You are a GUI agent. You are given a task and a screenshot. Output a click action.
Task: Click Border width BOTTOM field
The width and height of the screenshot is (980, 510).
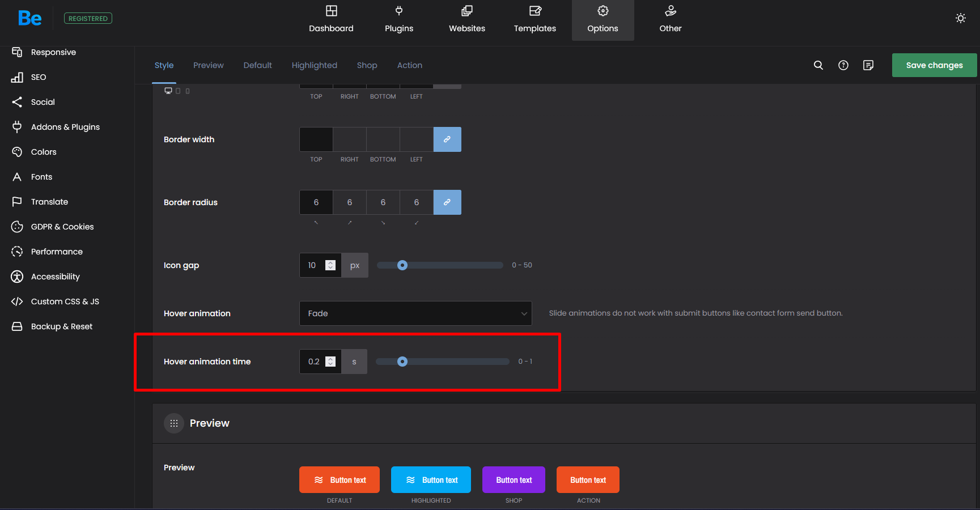pyautogui.click(x=383, y=139)
